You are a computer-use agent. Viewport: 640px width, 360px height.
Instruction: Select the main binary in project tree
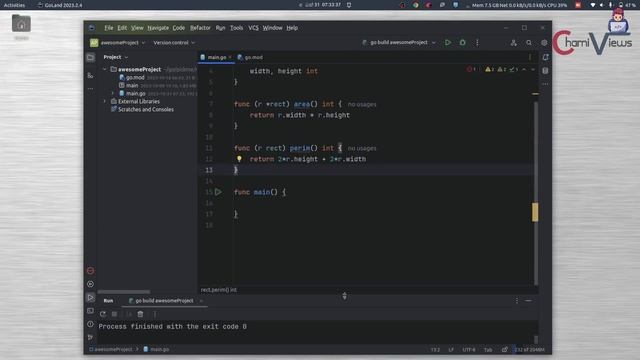132,85
